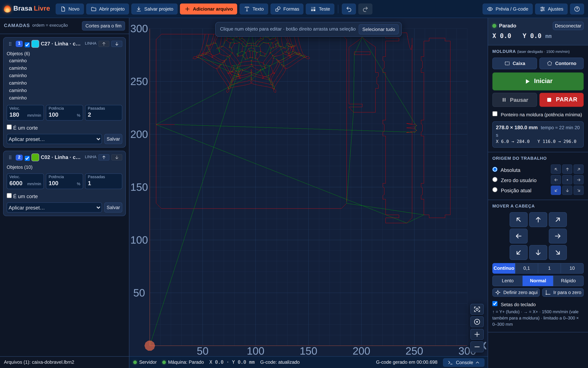Viewport: 588px width, 368px height.
Task: Click green color swatch of layer C02
Action: click(35, 157)
